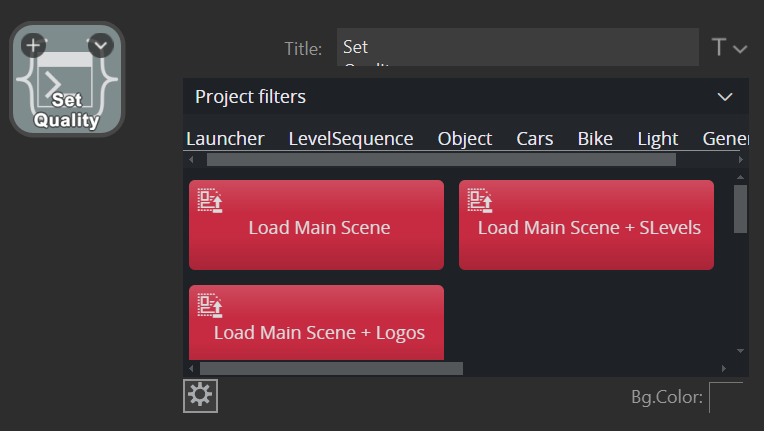This screenshot has width=764, height=431.
Task: Click the load icon on the SLevels button
Action: 480,200
